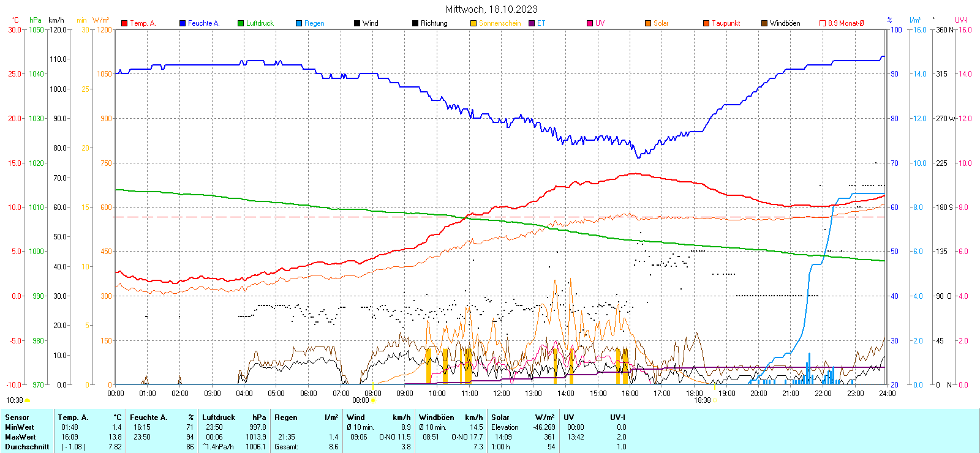Viewport: 980px width, 453px height.
Task: Toggle the black Richtung legend square
Action: 415,23
